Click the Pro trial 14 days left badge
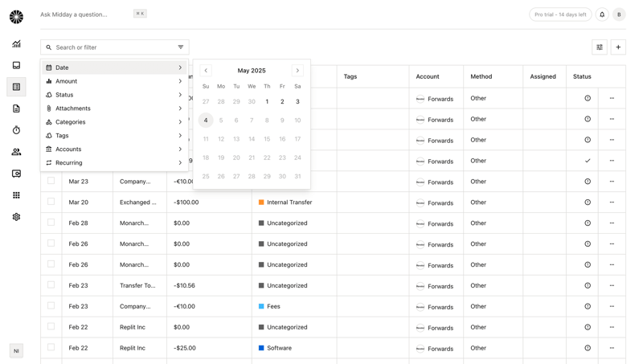The image size is (643, 364). (560, 14)
